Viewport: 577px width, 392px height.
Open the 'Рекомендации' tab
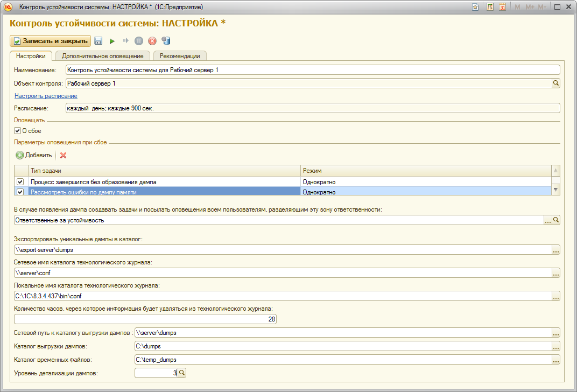[x=180, y=55]
